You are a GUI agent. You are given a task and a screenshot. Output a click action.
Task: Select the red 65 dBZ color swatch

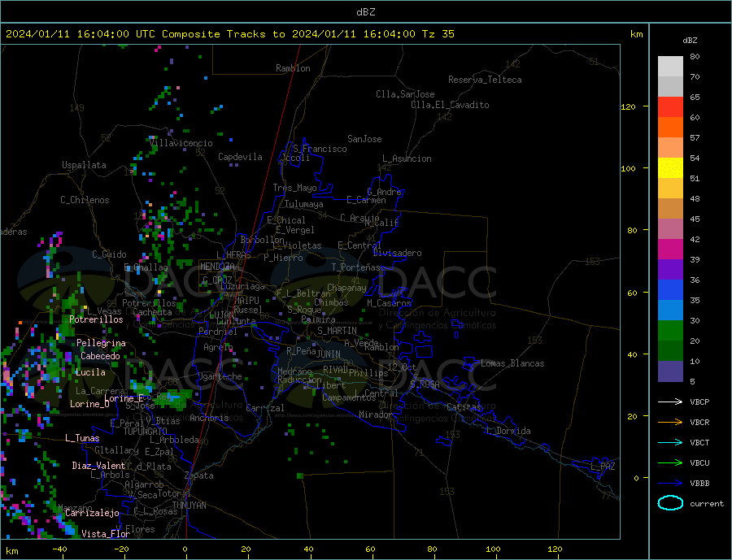pyautogui.click(x=670, y=106)
